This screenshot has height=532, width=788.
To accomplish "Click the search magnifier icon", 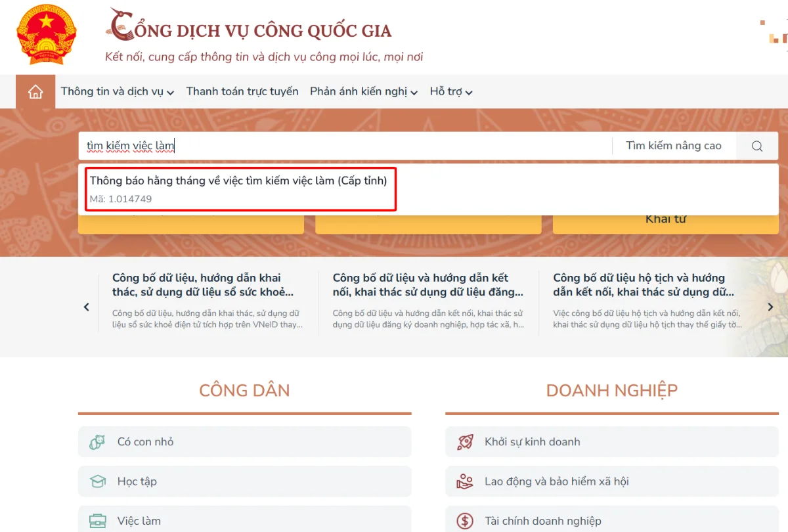I will (757, 146).
